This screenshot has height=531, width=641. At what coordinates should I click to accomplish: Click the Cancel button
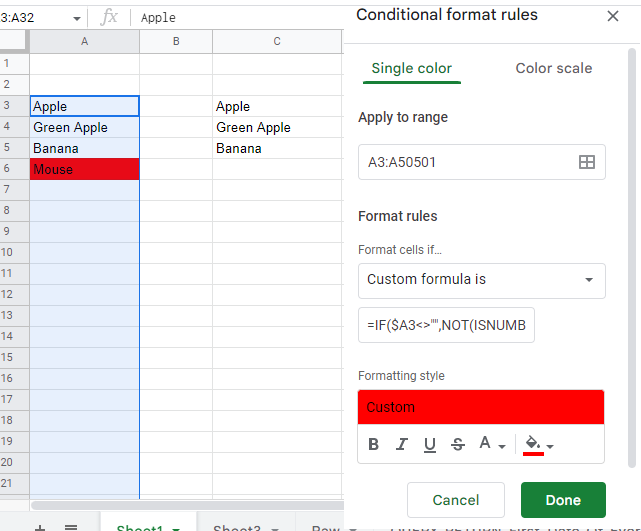pyautogui.click(x=456, y=500)
